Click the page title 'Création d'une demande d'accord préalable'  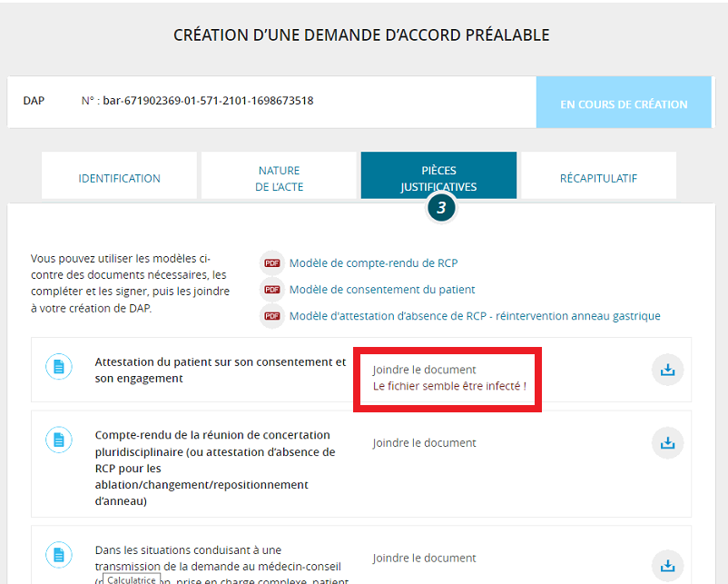pyautogui.click(x=361, y=35)
